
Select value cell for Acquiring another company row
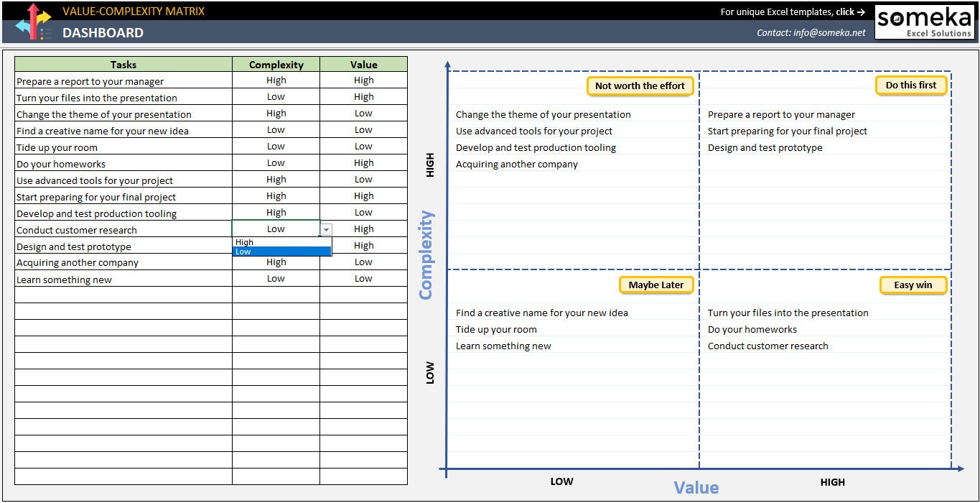(363, 262)
